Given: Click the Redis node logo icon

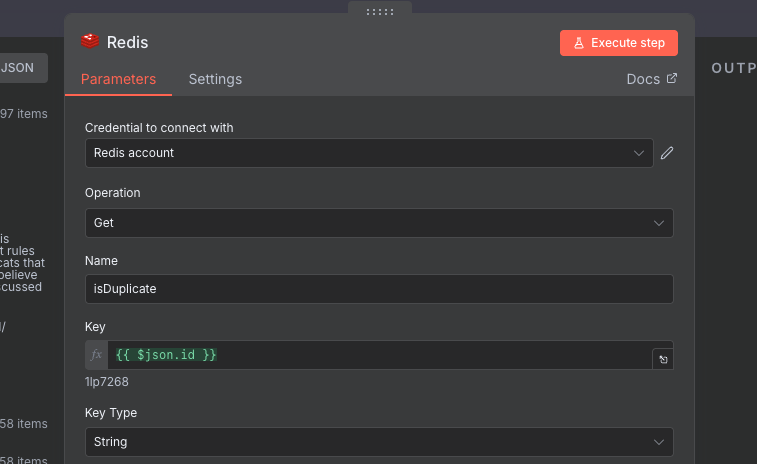Looking at the screenshot, I should click(90, 42).
